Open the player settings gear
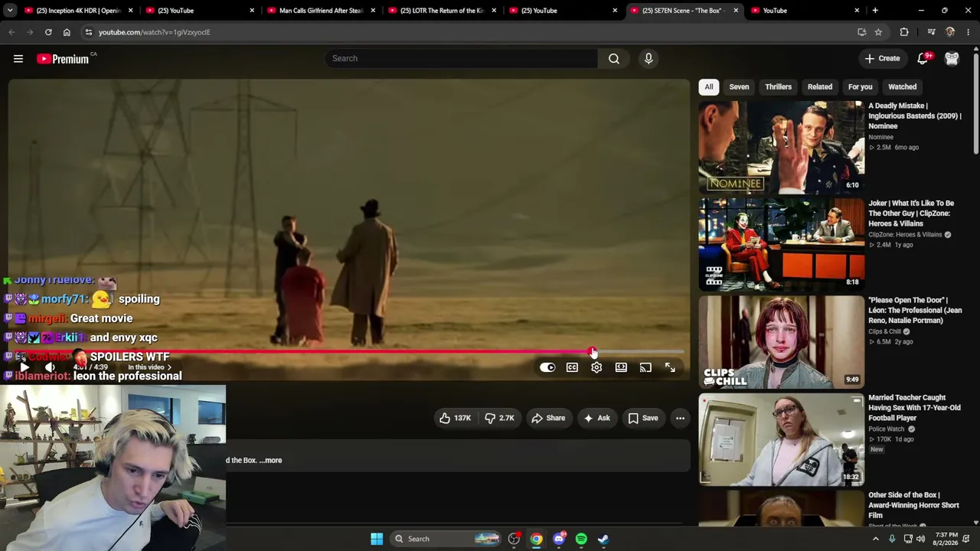 click(x=596, y=368)
